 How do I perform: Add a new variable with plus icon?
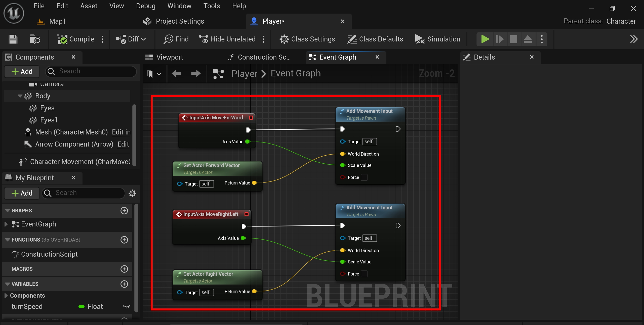pyautogui.click(x=124, y=284)
